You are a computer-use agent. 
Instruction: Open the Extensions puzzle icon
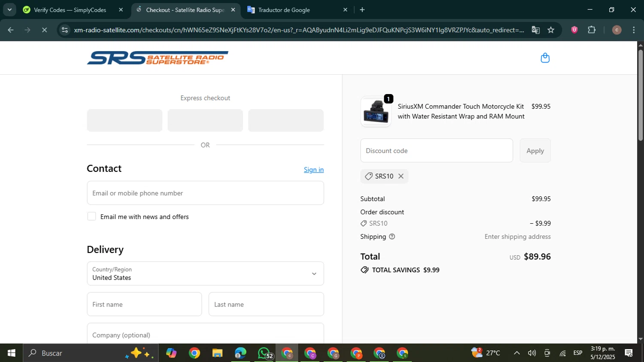pos(592,30)
